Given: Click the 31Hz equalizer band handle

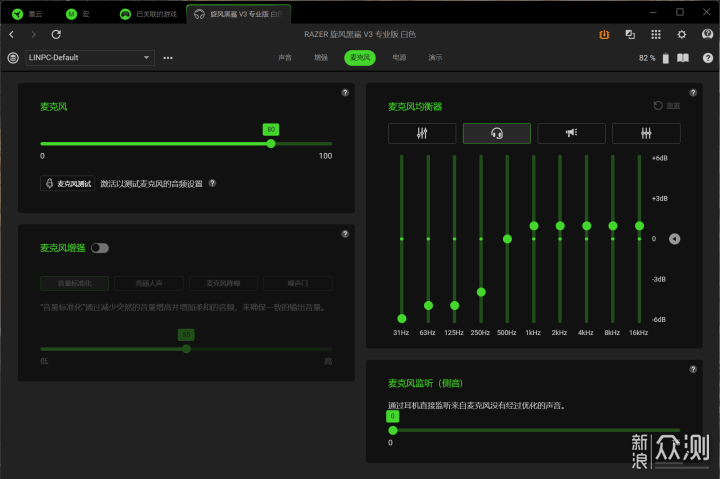Looking at the screenshot, I should click(402, 318).
